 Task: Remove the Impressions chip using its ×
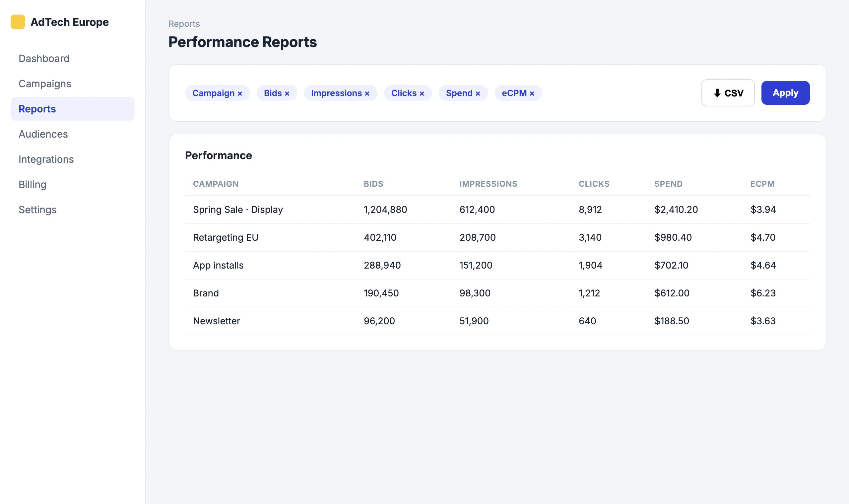(367, 94)
